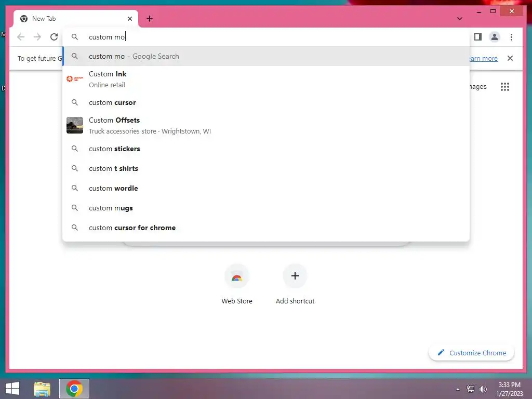Choose the Custom Offsets suggestion
Viewport: 532px width, 399px height.
266,126
